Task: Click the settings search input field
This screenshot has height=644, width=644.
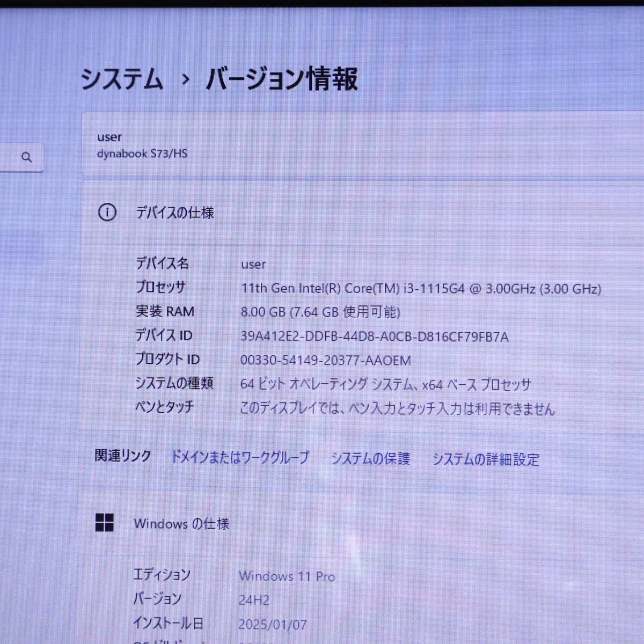Action: [x=21, y=157]
